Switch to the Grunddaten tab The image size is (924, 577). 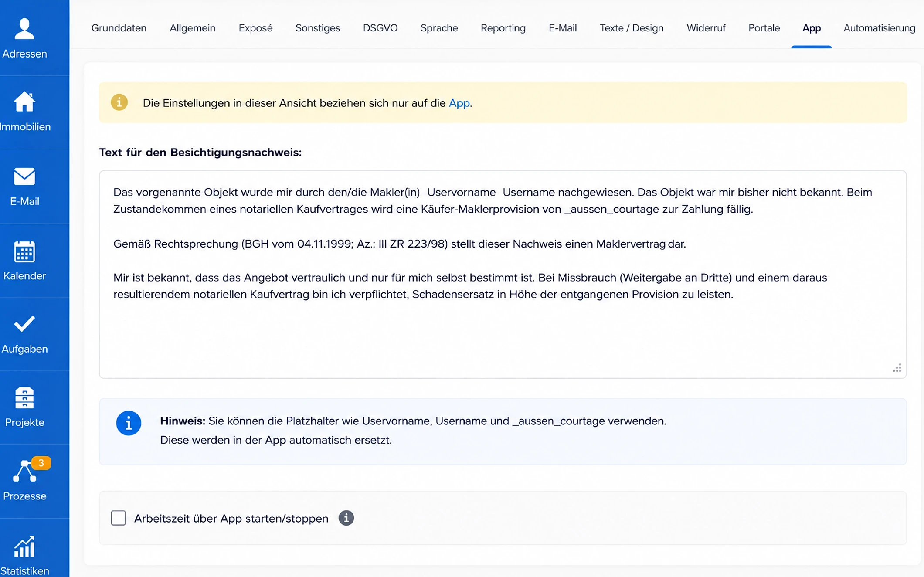[x=119, y=28]
